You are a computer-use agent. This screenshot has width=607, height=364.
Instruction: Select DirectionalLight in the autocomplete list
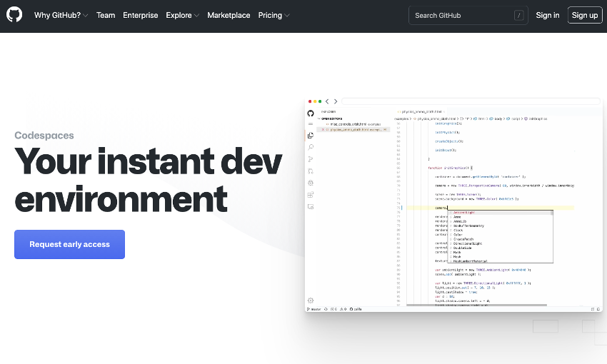click(x=500, y=243)
